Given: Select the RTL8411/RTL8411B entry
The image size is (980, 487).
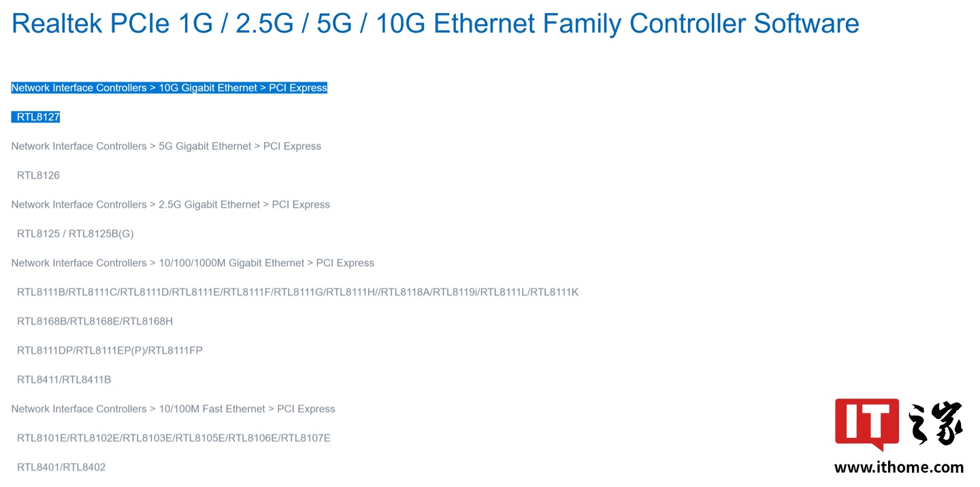Looking at the screenshot, I should (x=64, y=380).
